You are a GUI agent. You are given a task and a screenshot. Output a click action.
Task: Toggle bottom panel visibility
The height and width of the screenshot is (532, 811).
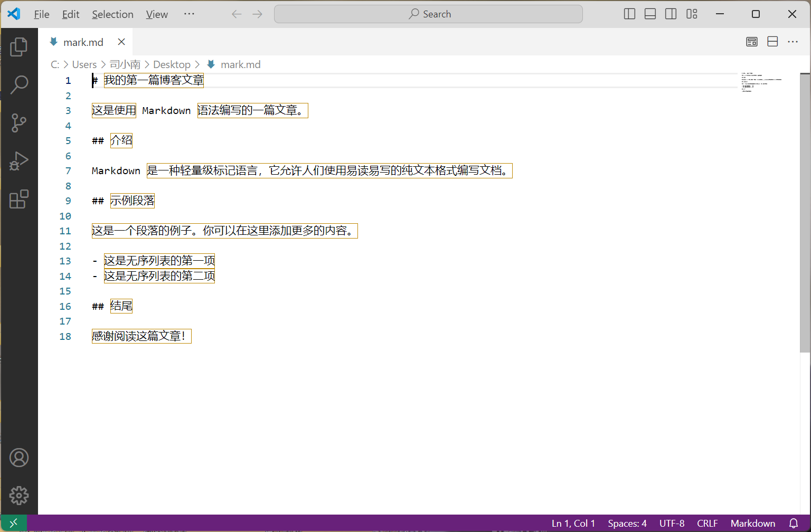(650, 14)
